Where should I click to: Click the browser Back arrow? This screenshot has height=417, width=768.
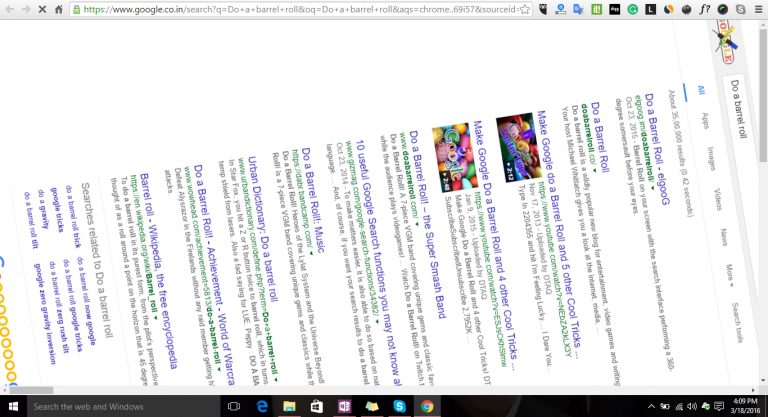[x=10, y=9]
